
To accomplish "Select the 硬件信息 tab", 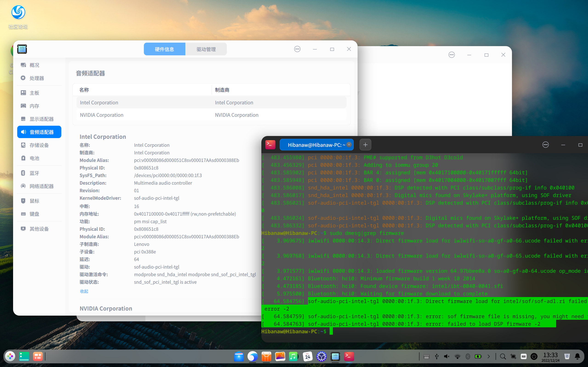I will pyautogui.click(x=164, y=49).
